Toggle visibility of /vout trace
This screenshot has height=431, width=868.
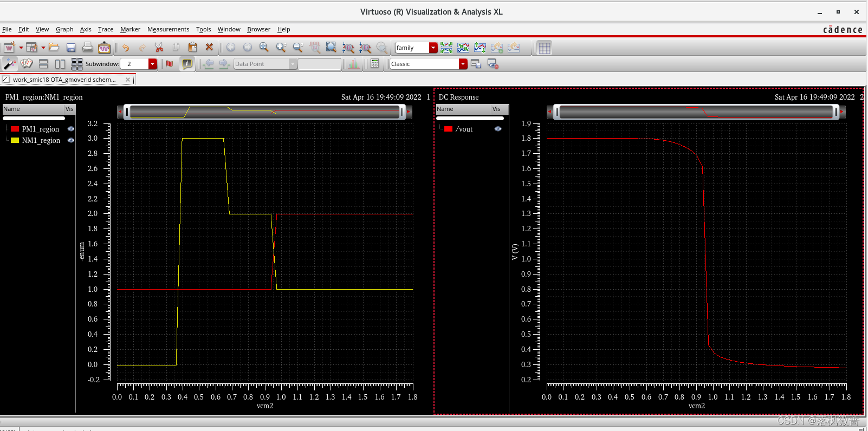coord(498,129)
